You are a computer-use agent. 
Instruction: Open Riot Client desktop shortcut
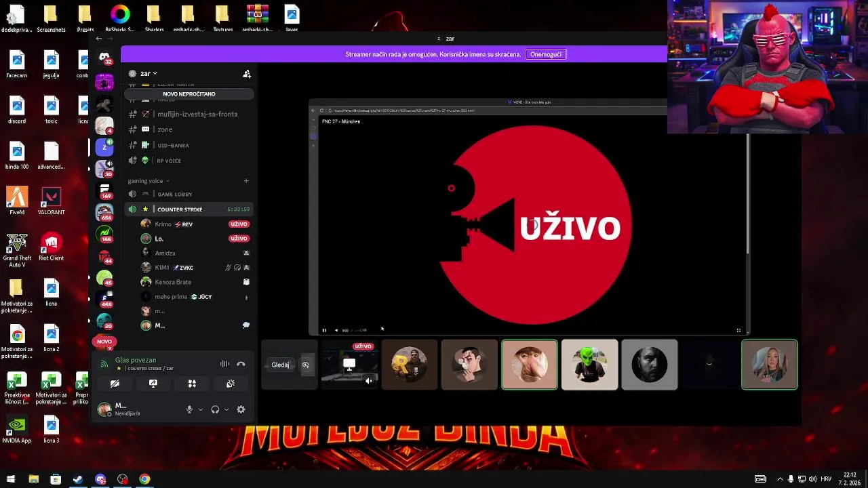52,247
